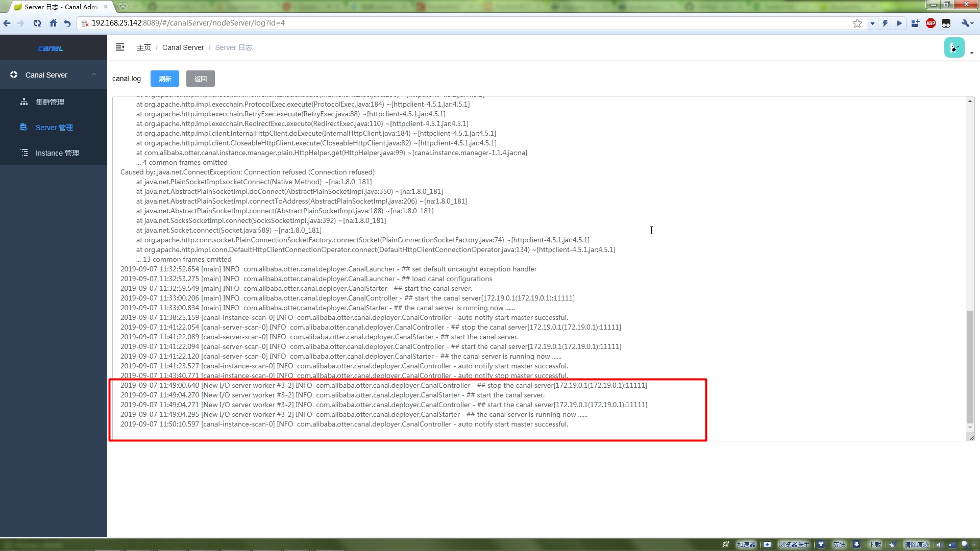Click log textarea scrollbar thumb
The image size is (980, 551).
click(970, 366)
